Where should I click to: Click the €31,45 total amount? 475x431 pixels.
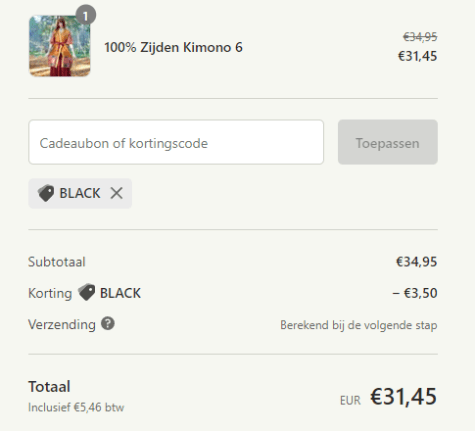point(403,397)
